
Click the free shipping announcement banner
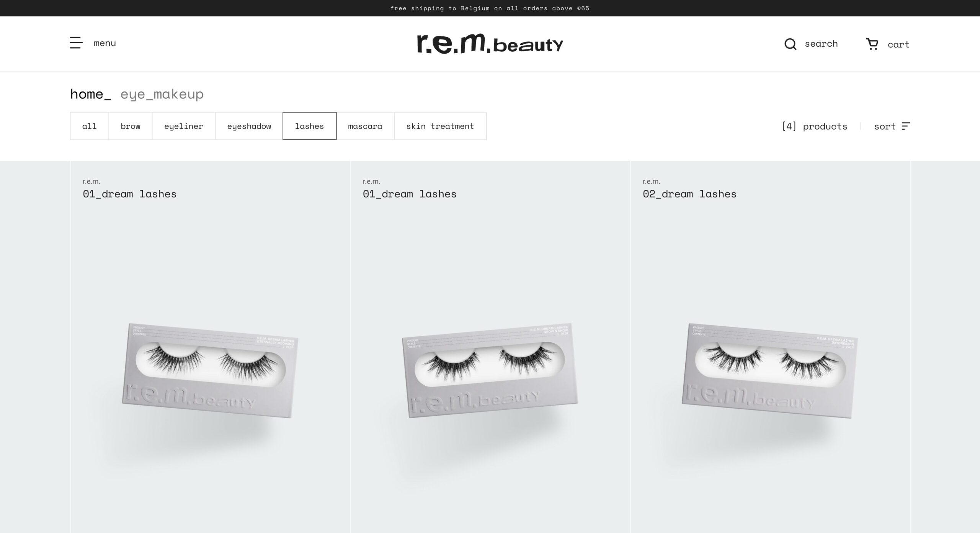pyautogui.click(x=490, y=8)
